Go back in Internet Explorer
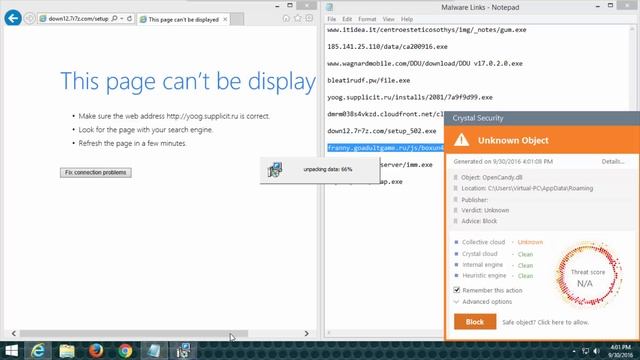640x360 pixels. pos(13,18)
